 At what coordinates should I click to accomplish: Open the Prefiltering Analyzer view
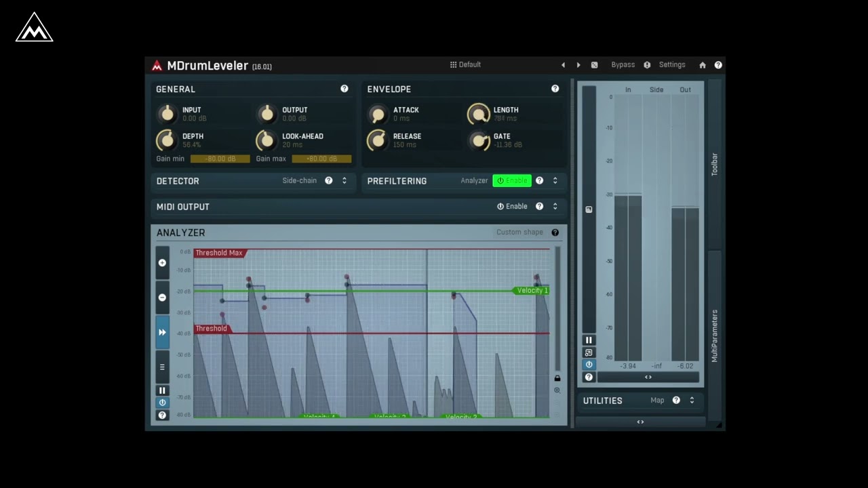pos(474,181)
